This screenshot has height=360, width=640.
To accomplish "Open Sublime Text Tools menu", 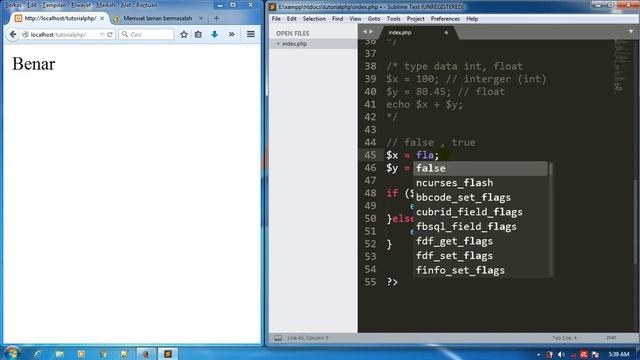I will pyautogui.click(x=393, y=19).
